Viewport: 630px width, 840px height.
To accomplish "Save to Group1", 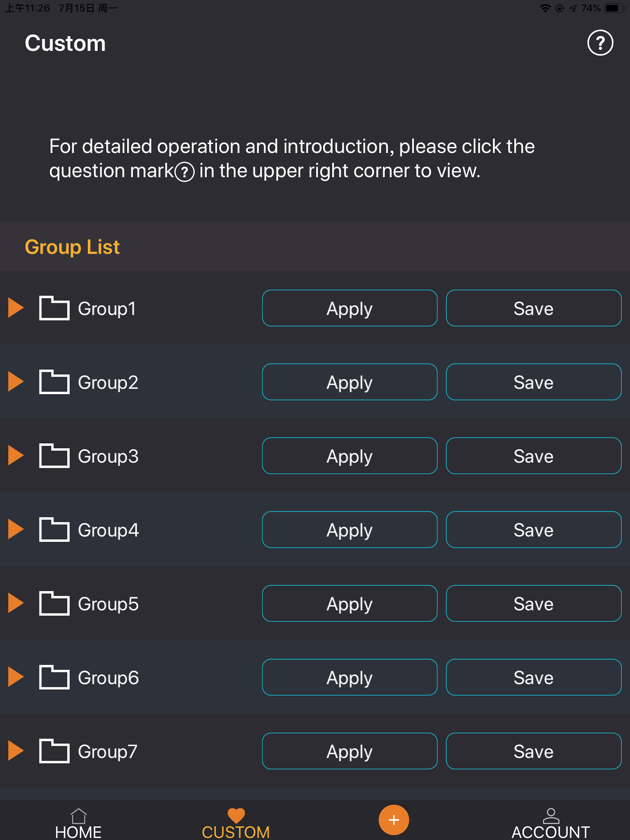I will (x=533, y=308).
